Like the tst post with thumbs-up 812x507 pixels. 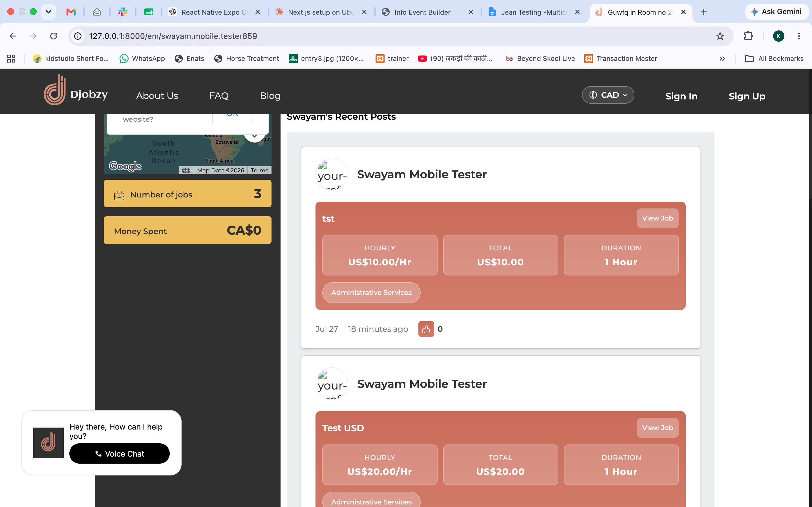pyautogui.click(x=426, y=329)
